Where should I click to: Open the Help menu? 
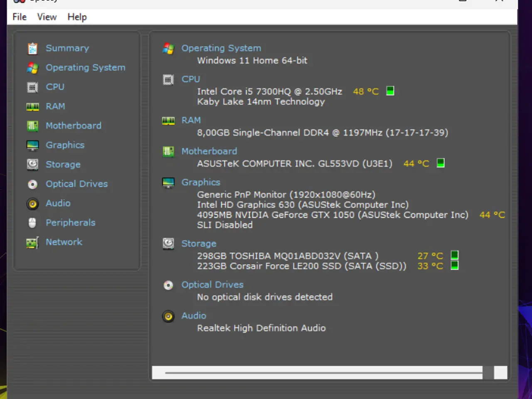(x=77, y=17)
